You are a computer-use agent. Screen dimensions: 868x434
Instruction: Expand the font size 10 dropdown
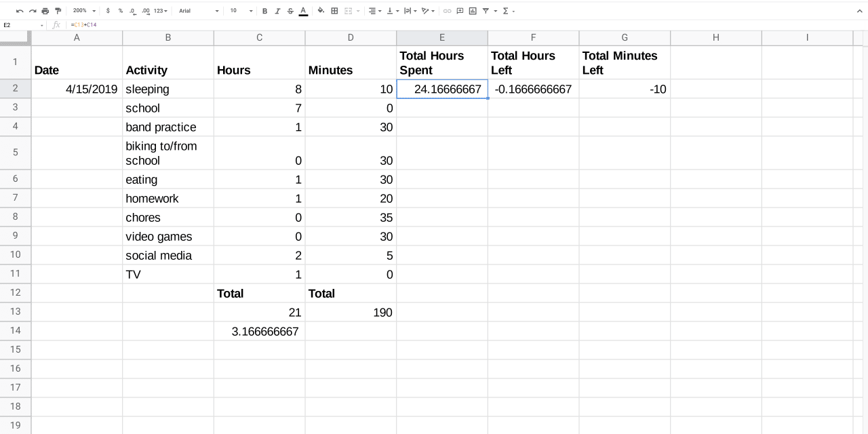[x=241, y=11]
